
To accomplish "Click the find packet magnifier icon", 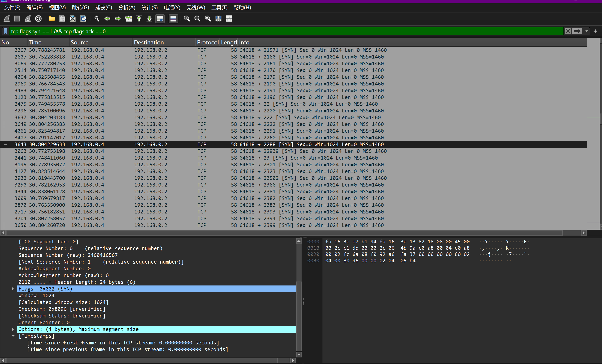I will click(97, 19).
